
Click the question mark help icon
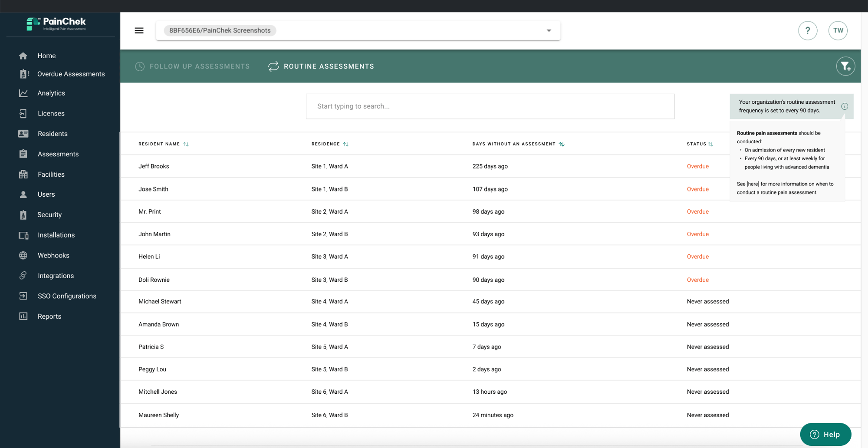point(808,30)
